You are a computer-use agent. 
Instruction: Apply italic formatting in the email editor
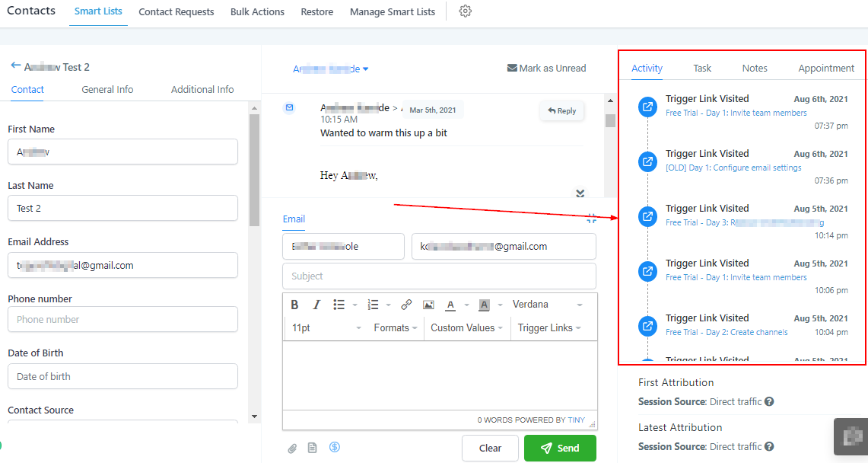pyautogui.click(x=317, y=305)
